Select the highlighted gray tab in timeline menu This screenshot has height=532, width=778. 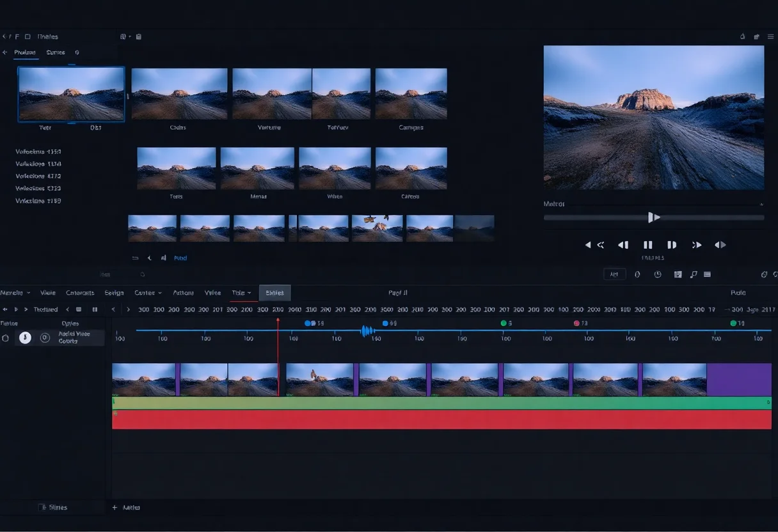pyautogui.click(x=275, y=293)
